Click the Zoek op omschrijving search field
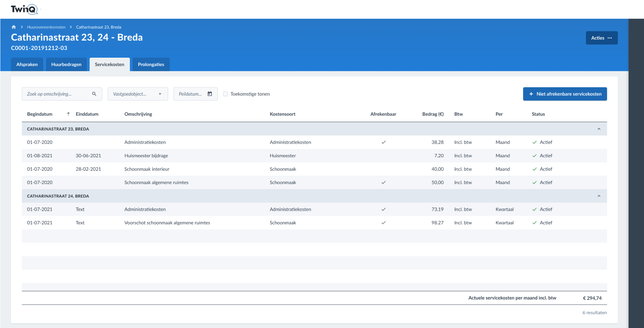 tap(62, 94)
